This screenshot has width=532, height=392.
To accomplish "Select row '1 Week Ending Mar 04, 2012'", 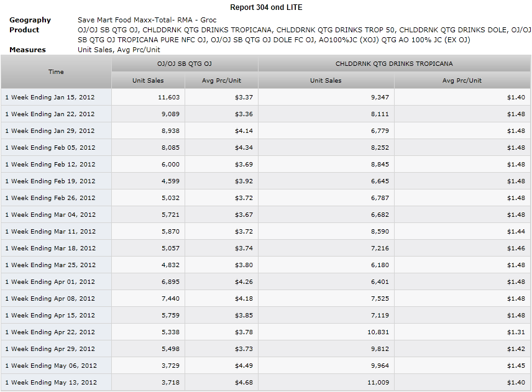I will pos(265,215).
